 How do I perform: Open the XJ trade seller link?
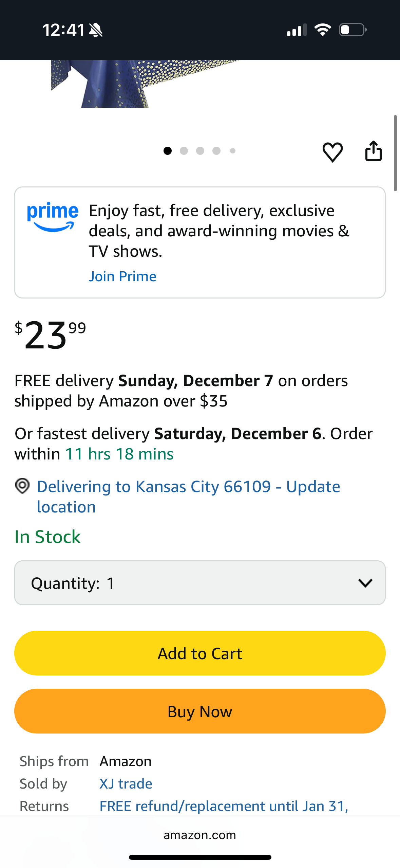pyautogui.click(x=126, y=784)
